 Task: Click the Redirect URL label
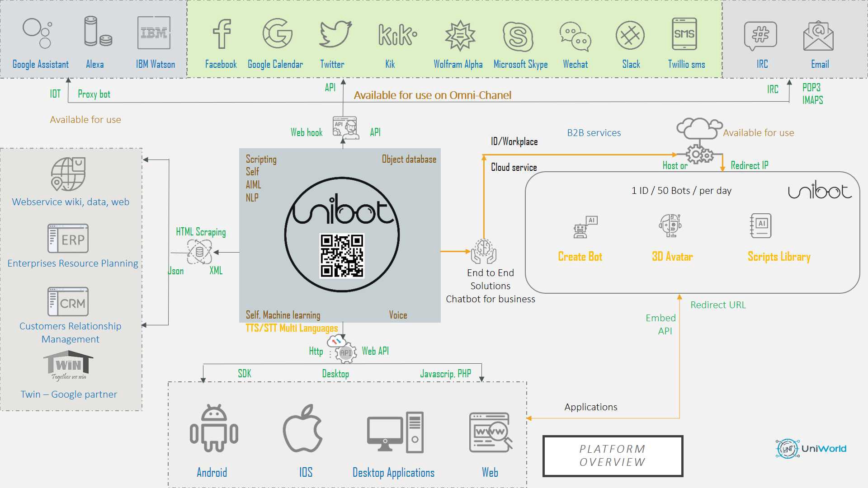(x=718, y=305)
